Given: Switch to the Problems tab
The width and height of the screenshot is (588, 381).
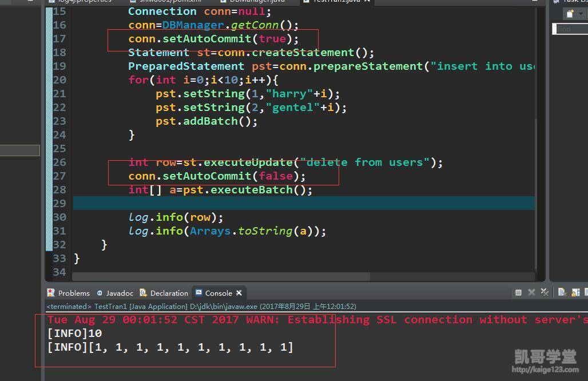Looking at the screenshot, I should pos(74,293).
